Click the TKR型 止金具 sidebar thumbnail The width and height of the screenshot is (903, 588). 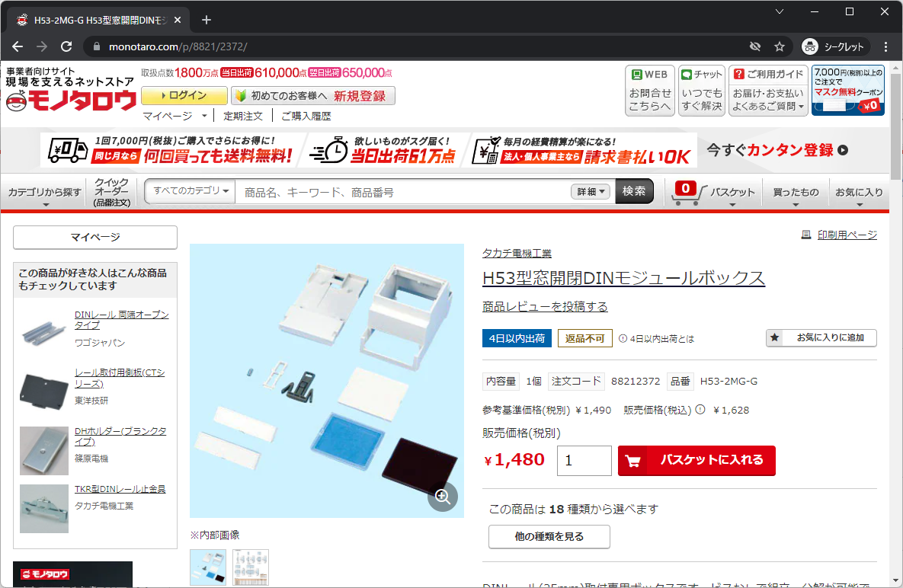(43, 509)
